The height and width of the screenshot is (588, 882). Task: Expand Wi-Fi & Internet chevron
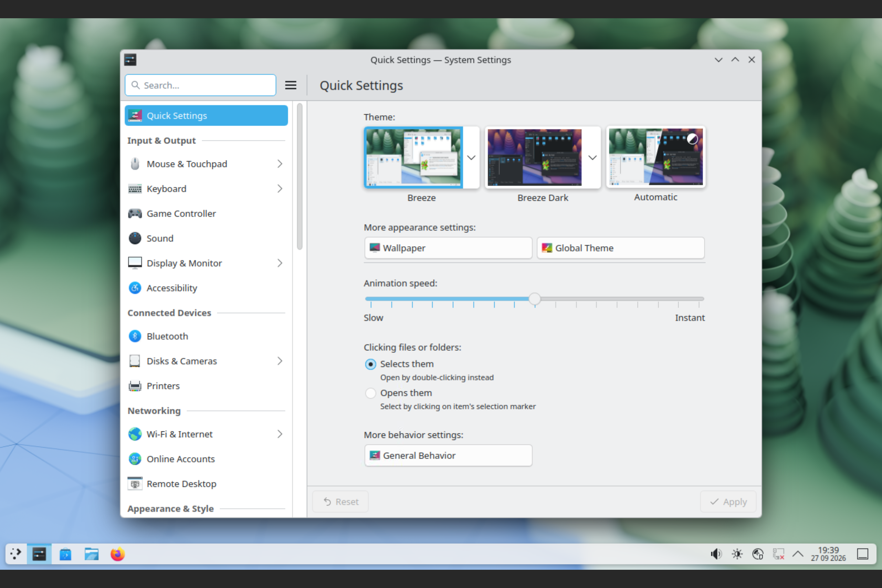tap(280, 434)
